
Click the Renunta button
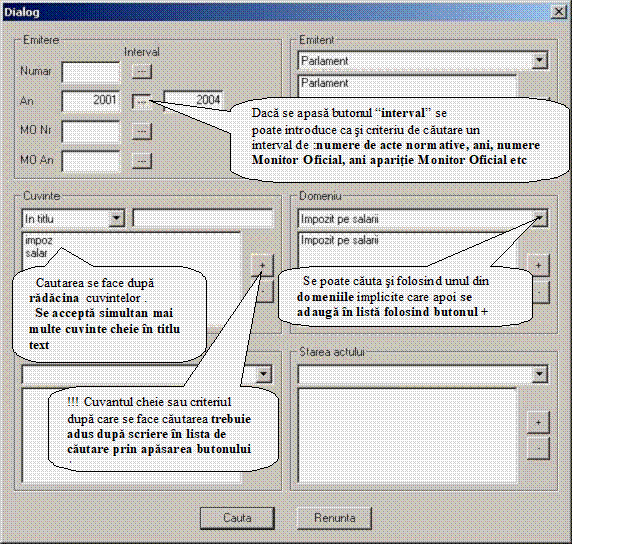[335, 518]
